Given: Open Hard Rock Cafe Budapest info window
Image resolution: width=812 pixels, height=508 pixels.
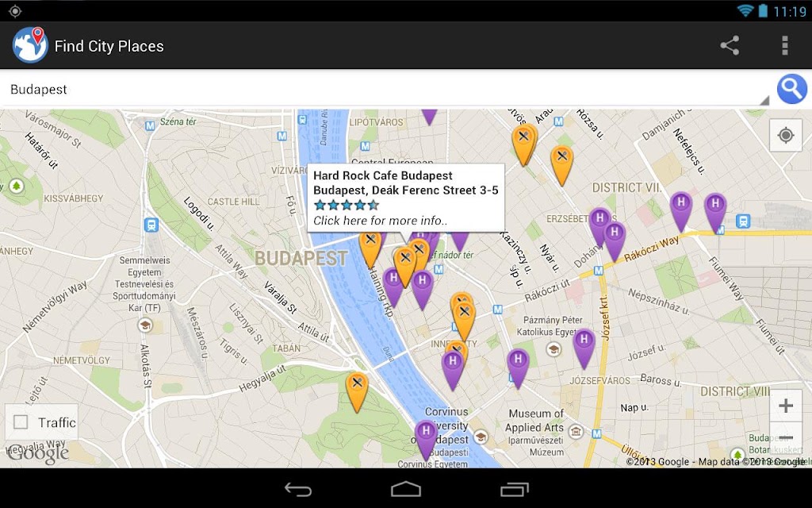Looking at the screenshot, I should (x=405, y=198).
